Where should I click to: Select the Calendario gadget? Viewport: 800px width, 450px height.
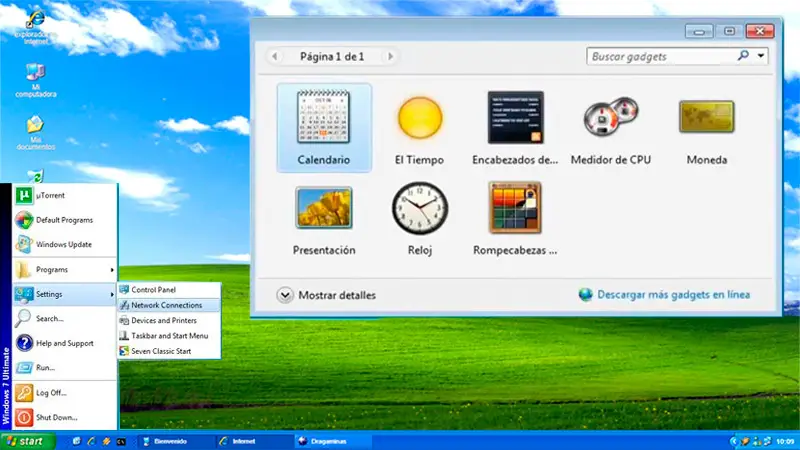[x=324, y=128]
